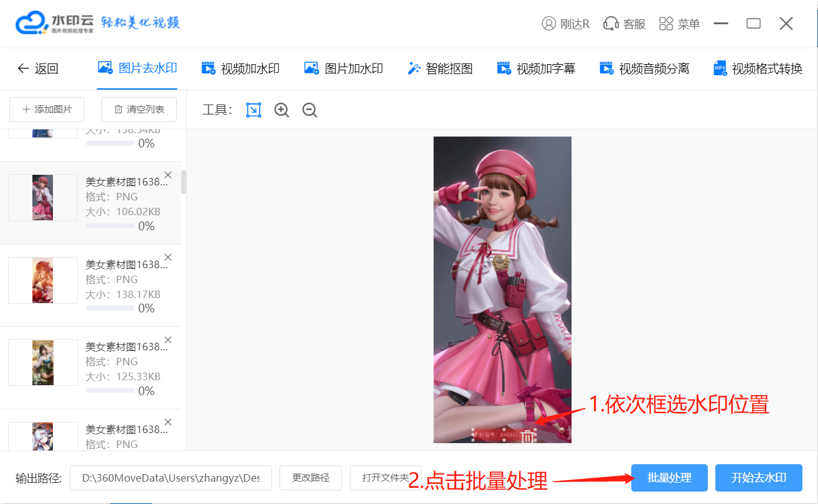818x504 pixels.
Task: Open the 菜单 menu
Action: [679, 24]
